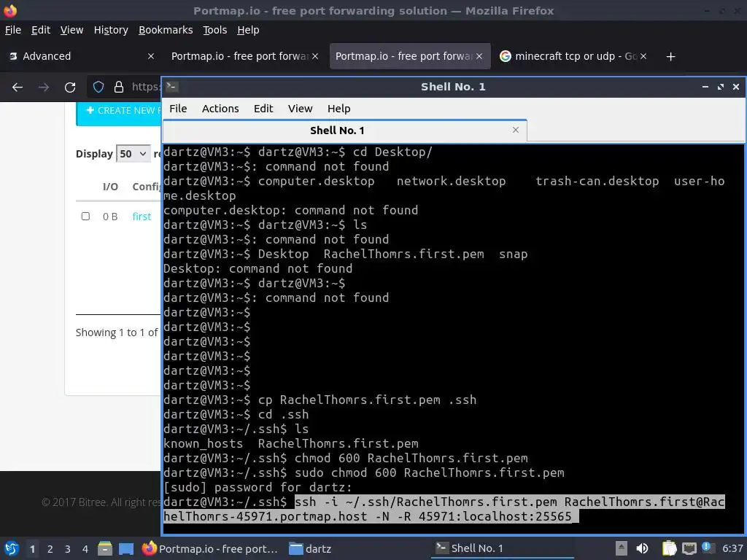Open Firefox Bookmarks menu
The width and height of the screenshot is (747, 560).
point(166,30)
